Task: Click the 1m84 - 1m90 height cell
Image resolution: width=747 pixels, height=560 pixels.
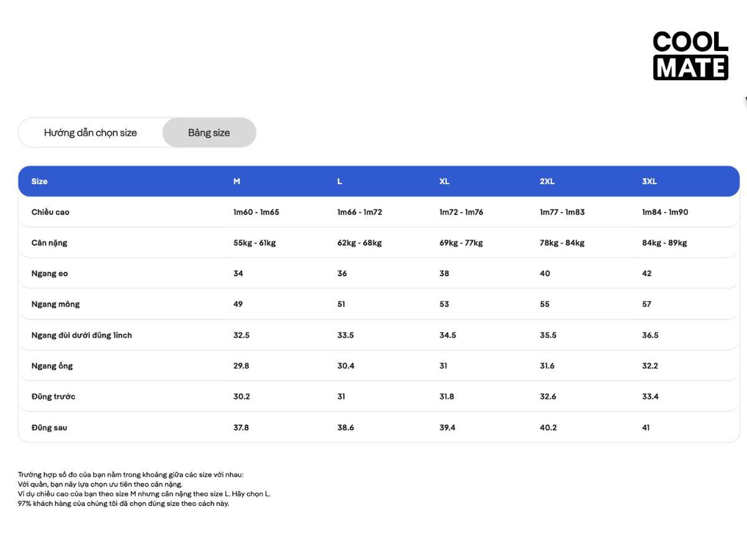Action: tap(665, 212)
